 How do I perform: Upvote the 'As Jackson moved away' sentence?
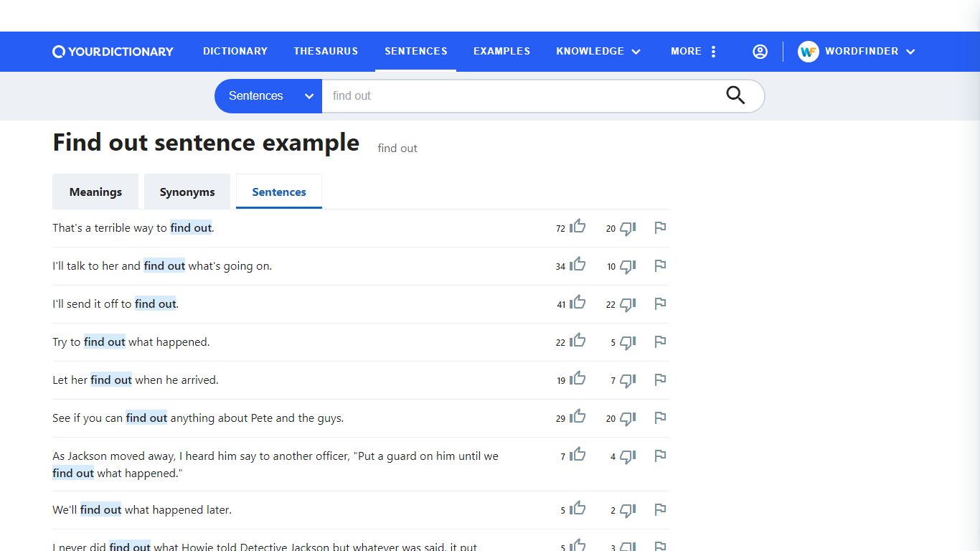coord(578,456)
